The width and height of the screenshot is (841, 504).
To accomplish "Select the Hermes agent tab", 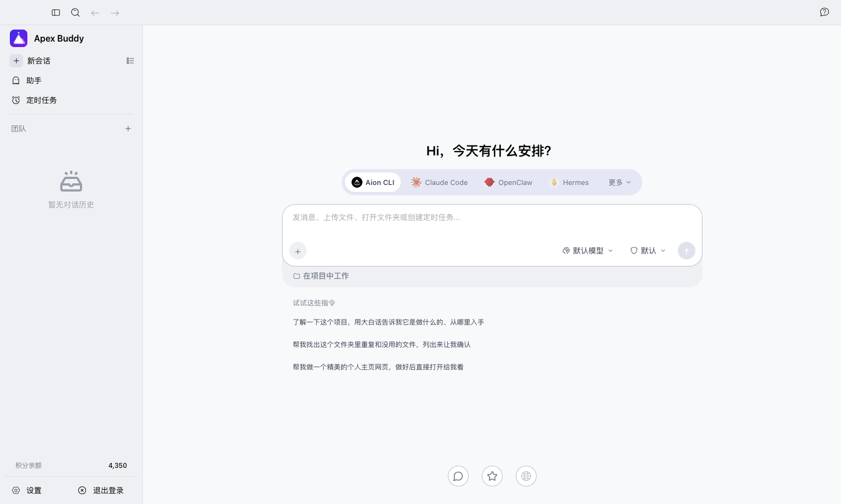I will point(569,182).
